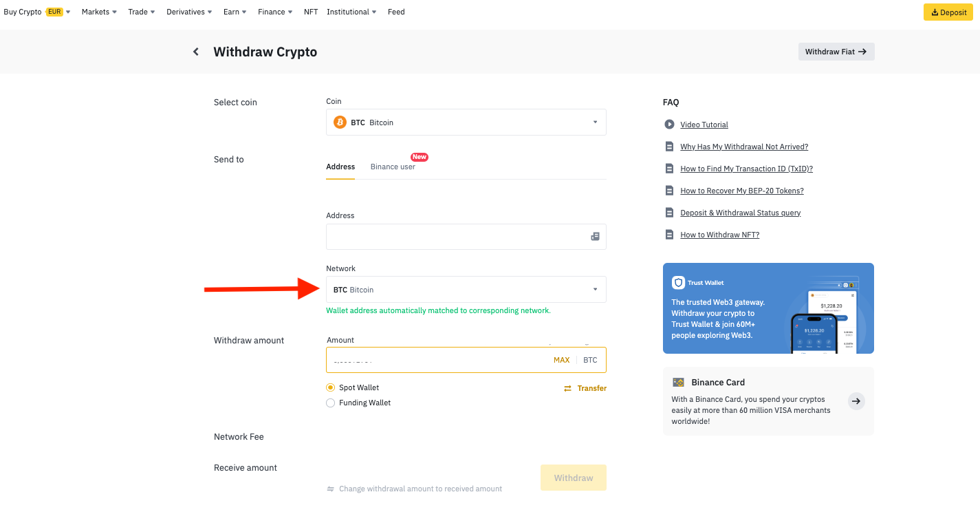Open the Buy Crypto EUR menu

tap(36, 12)
